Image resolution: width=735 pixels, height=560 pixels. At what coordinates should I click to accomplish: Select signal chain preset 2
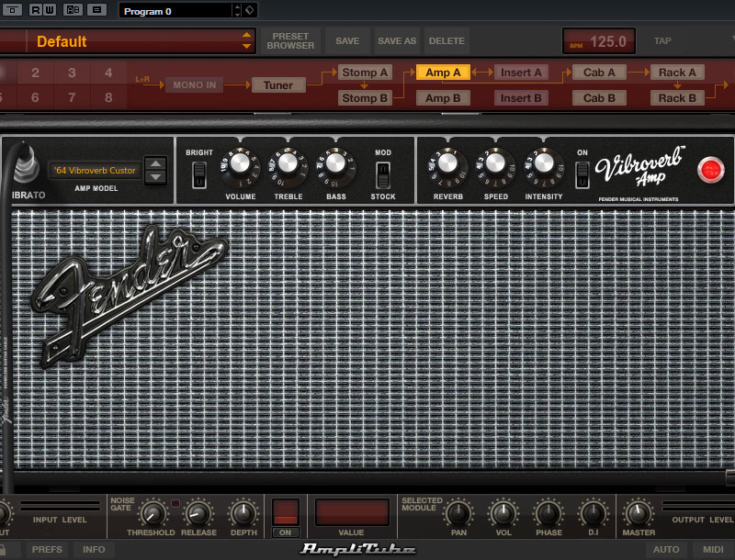[35, 73]
